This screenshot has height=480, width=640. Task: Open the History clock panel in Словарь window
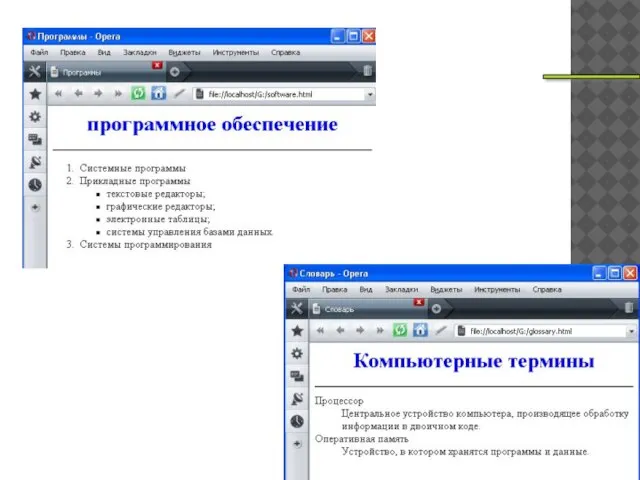click(297, 422)
